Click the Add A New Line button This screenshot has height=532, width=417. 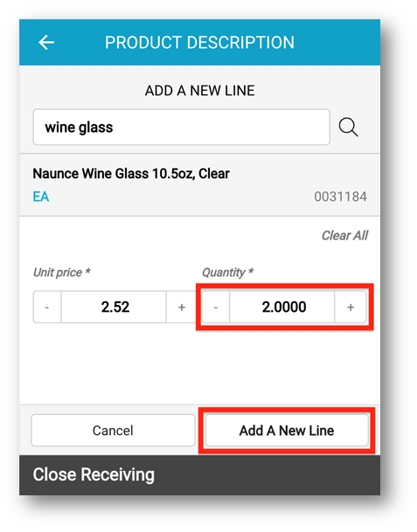(287, 431)
